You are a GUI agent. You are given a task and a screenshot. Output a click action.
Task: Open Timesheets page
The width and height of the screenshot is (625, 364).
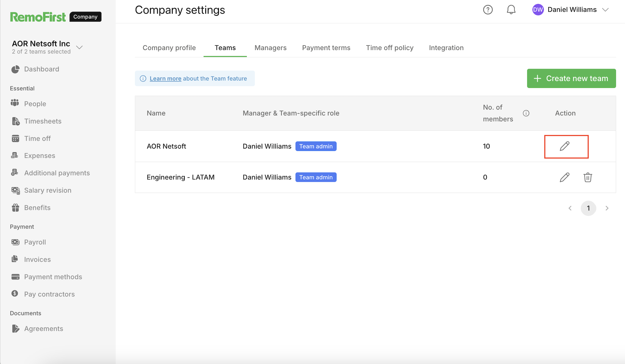pos(43,121)
